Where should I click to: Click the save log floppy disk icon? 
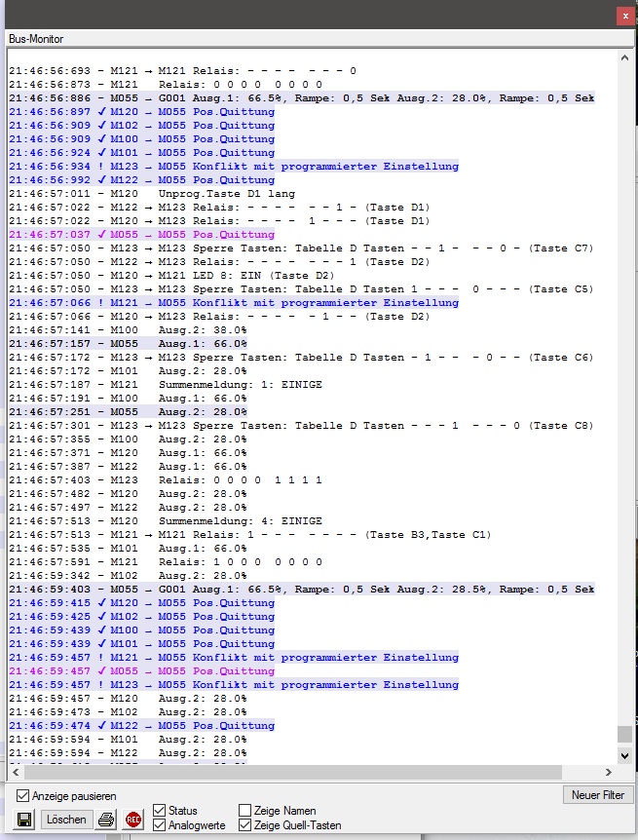point(24,819)
